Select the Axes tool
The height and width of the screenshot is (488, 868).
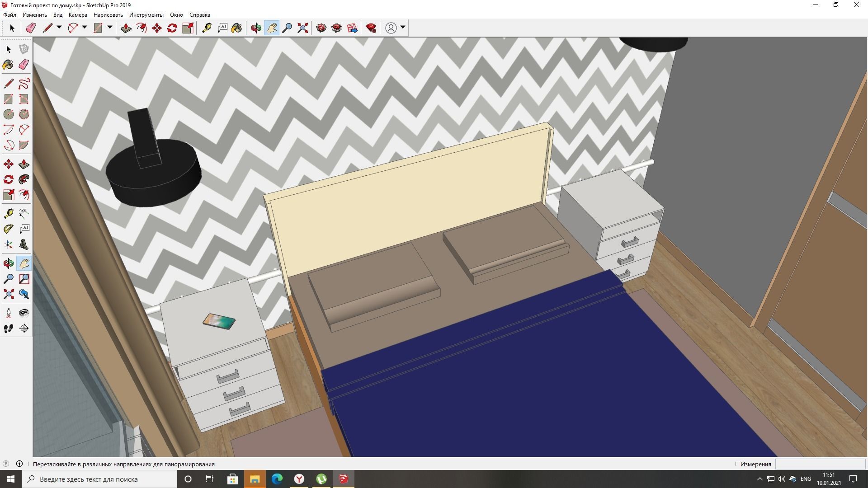coord(9,244)
